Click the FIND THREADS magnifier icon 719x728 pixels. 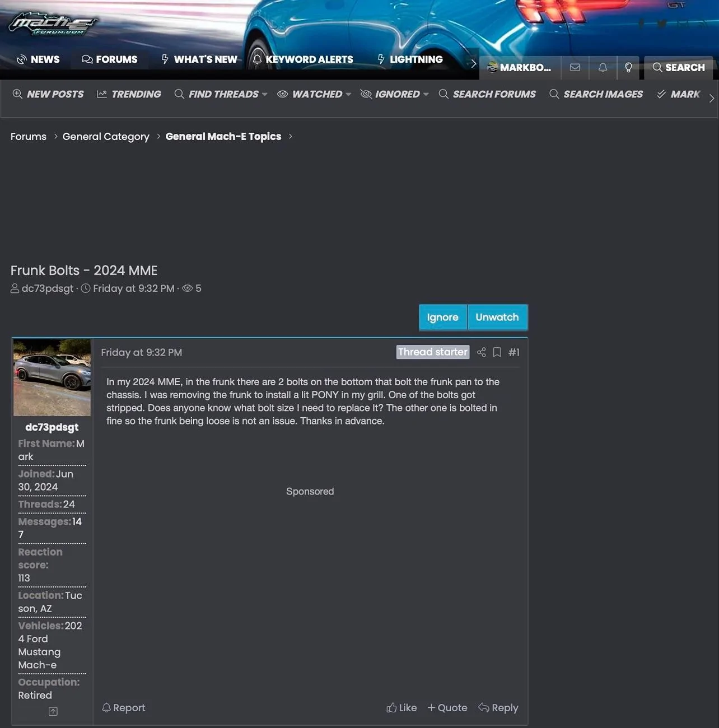[x=179, y=94]
